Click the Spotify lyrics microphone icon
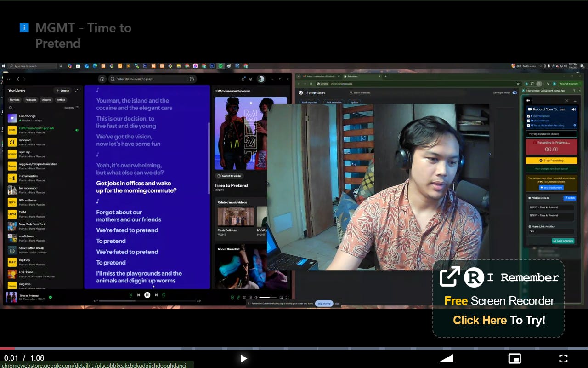 click(x=238, y=297)
